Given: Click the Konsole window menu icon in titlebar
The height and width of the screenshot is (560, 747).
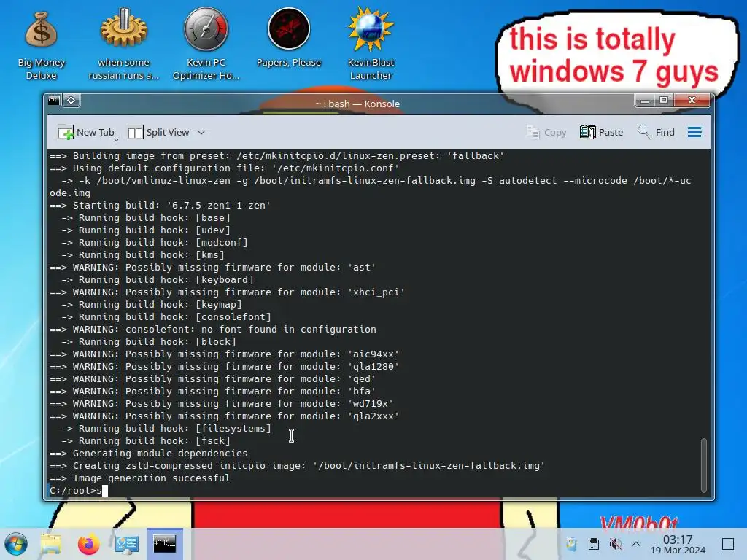Looking at the screenshot, I should click(x=54, y=100).
